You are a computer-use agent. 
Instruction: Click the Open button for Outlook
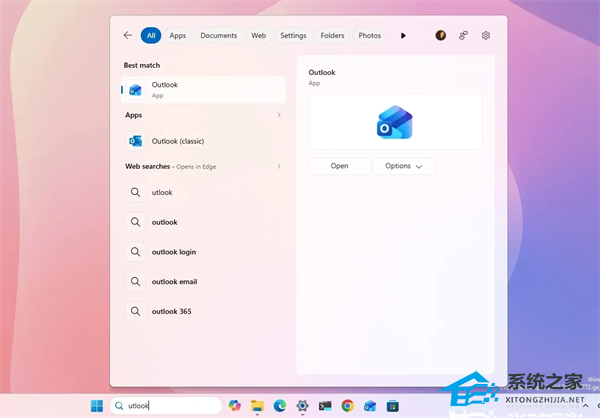tap(339, 166)
